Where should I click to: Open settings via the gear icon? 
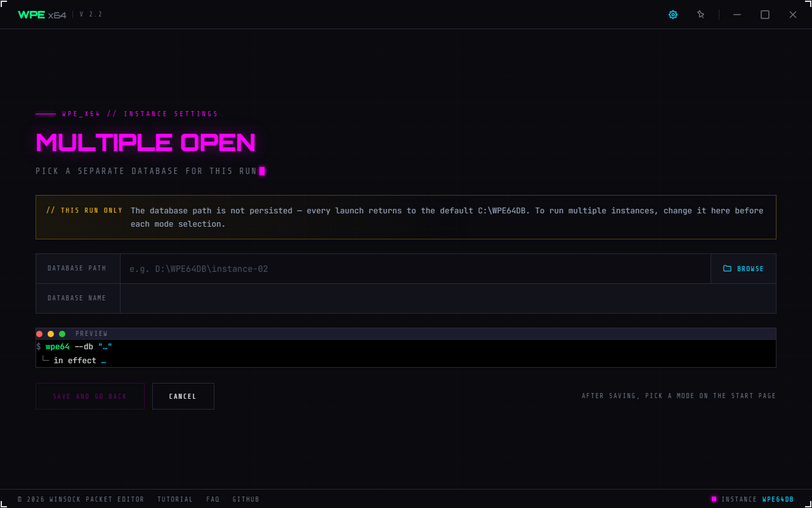coord(673,15)
